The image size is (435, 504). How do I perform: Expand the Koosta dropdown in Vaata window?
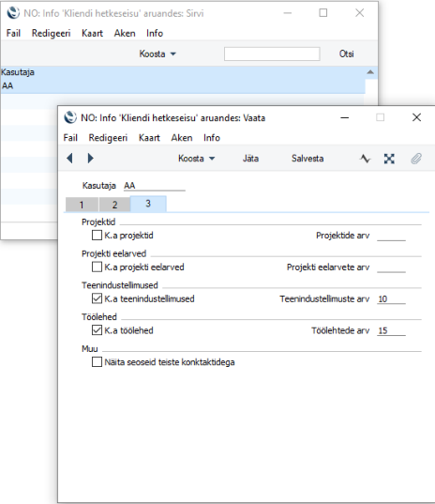click(x=197, y=159)
